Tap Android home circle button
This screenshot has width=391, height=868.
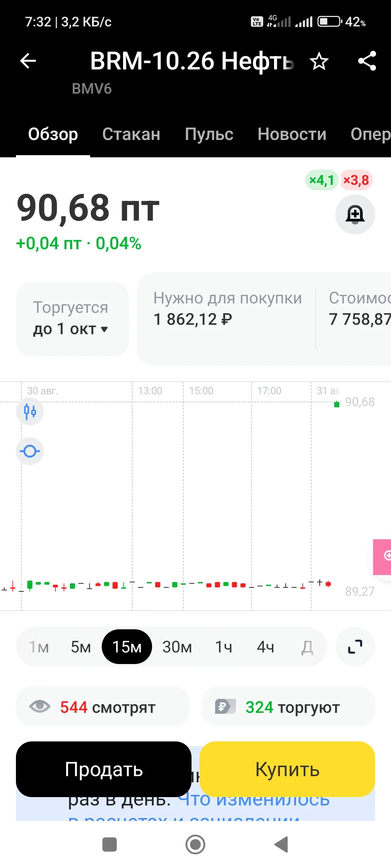[195, 844]
